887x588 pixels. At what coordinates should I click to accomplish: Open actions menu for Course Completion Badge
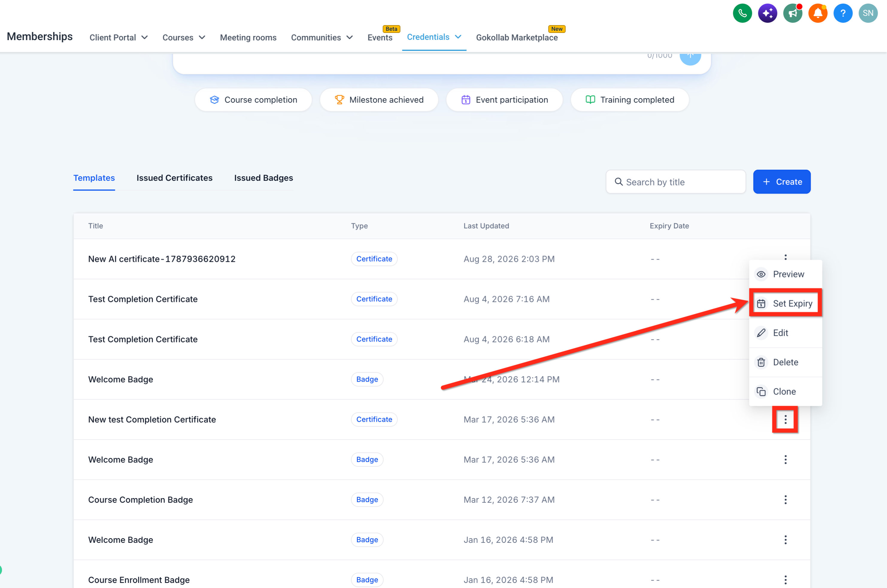pos(785,500)
